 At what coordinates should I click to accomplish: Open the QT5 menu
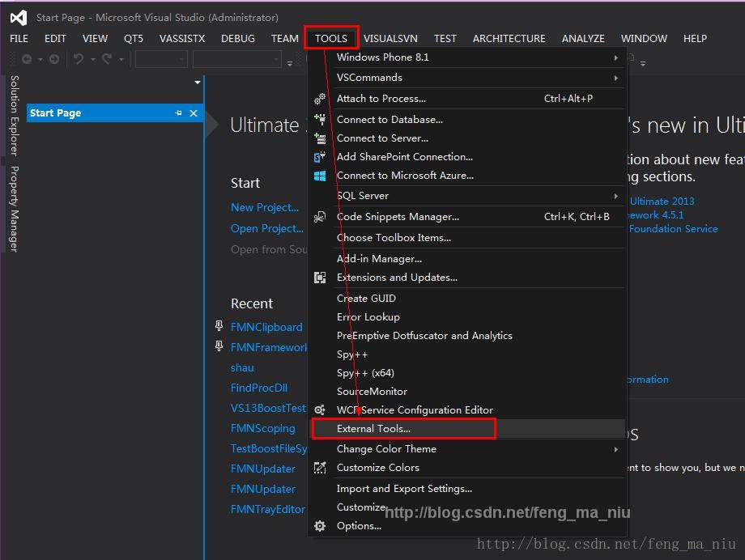click(x=133, y=39)
